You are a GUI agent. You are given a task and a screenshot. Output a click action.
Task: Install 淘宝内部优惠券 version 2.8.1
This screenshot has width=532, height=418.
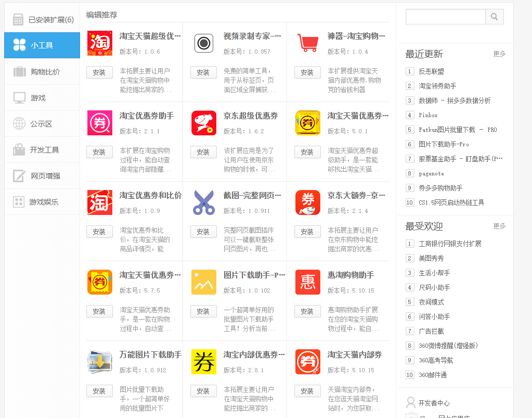click(x=203, y=391)
